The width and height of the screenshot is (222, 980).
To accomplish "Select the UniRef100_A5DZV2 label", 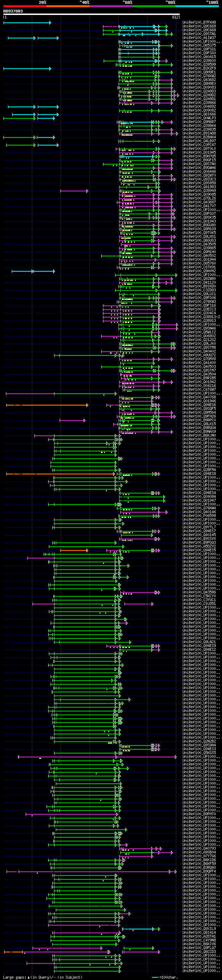I will [199, 546].
